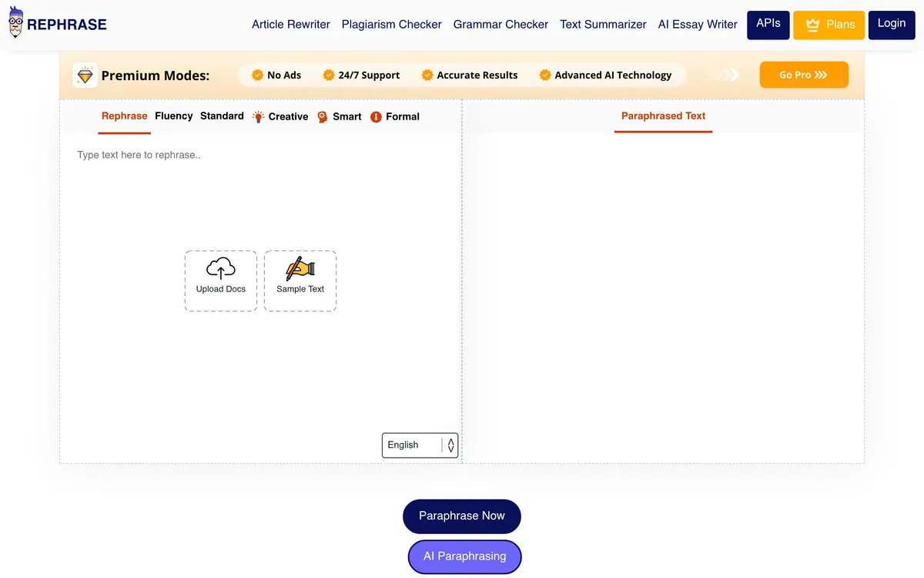The height and width of the screenshot is (578, 924).
Task: Select the Smart mode head icon
Action: pyautogui.click(x=323, y=116)
